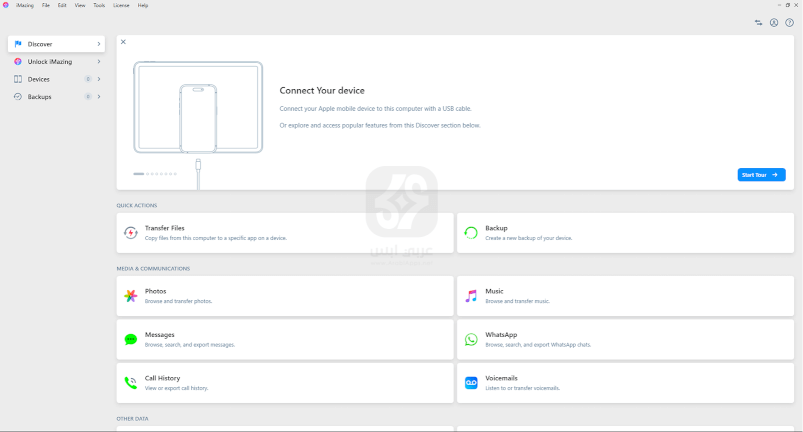This screenshot has height=432, width=803.
Task: Open the Messages speech bubble icon
Action: click(x=130, y=340)
